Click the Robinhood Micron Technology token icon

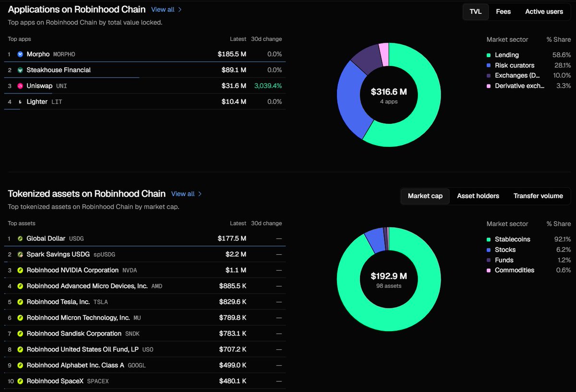[20, 318]
